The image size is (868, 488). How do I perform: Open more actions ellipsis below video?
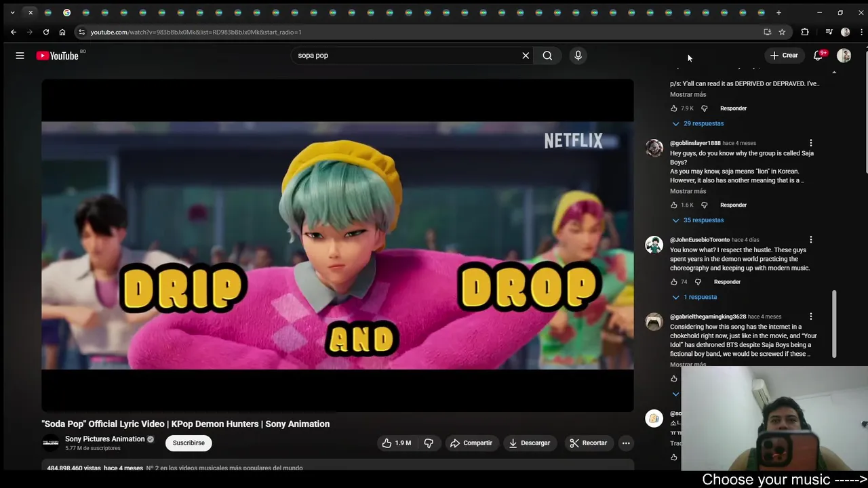[x=626, y=443]
